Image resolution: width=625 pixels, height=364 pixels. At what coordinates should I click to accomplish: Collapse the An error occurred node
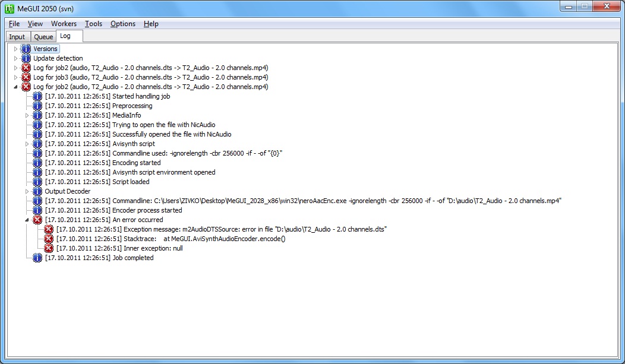pos(27,220)
